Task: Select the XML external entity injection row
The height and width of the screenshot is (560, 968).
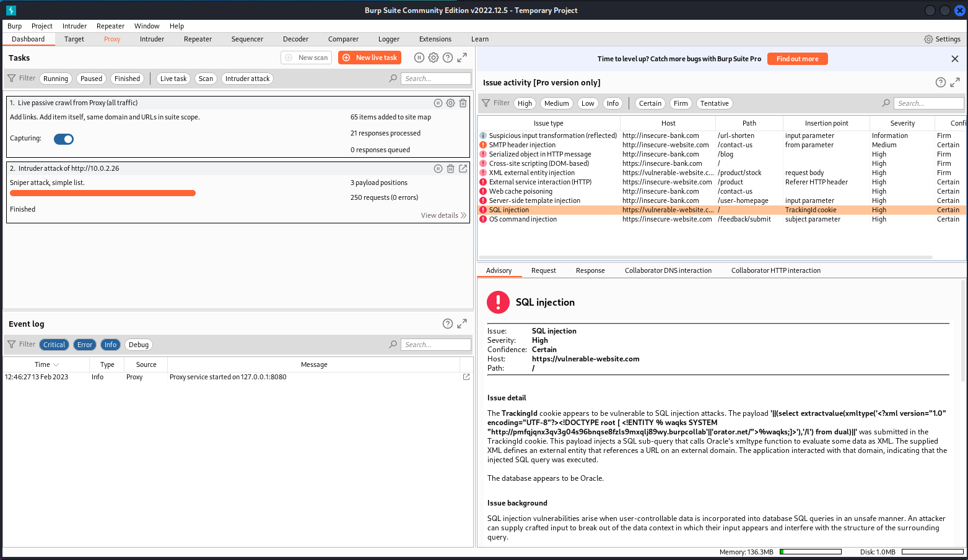Action: point(722,173)
